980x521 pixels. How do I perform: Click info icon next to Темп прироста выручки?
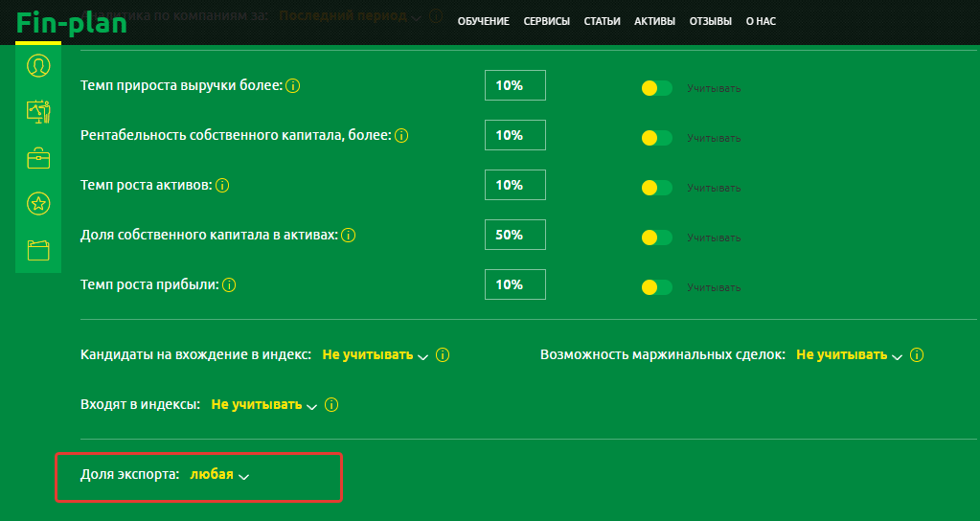coord(294,86)
